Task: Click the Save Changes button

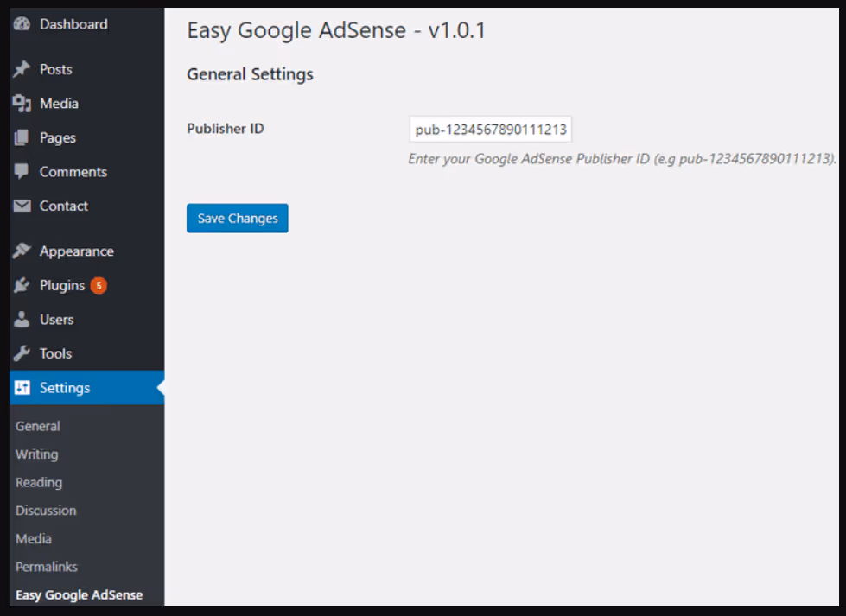Action: 238,218
